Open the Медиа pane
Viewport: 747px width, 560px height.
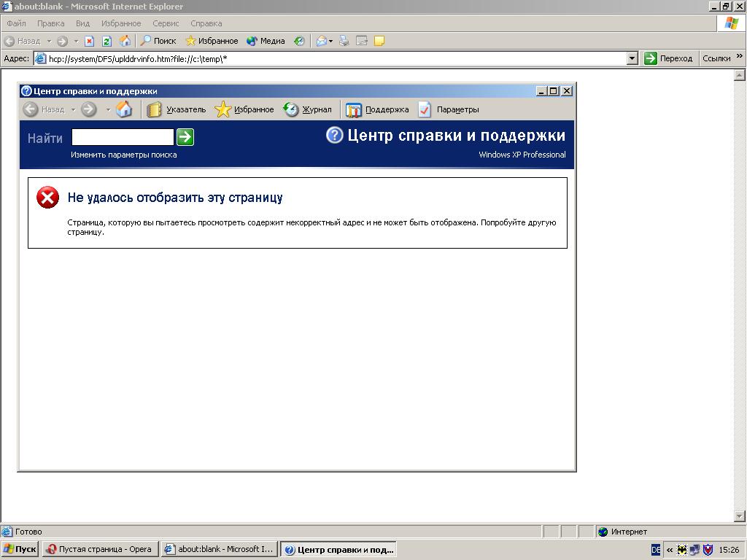point(266,41)
